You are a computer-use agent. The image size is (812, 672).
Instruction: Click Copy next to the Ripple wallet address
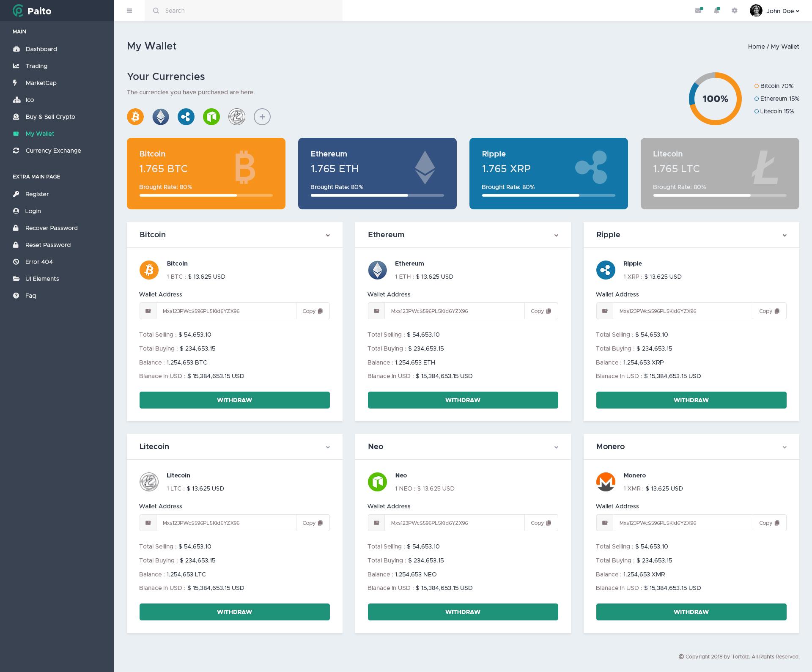coord(769,311)
